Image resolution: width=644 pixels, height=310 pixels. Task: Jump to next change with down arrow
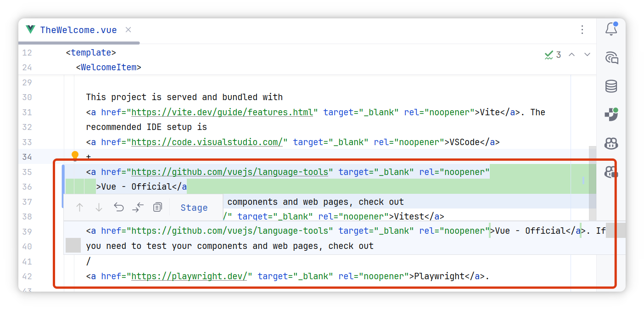[99, 207]
